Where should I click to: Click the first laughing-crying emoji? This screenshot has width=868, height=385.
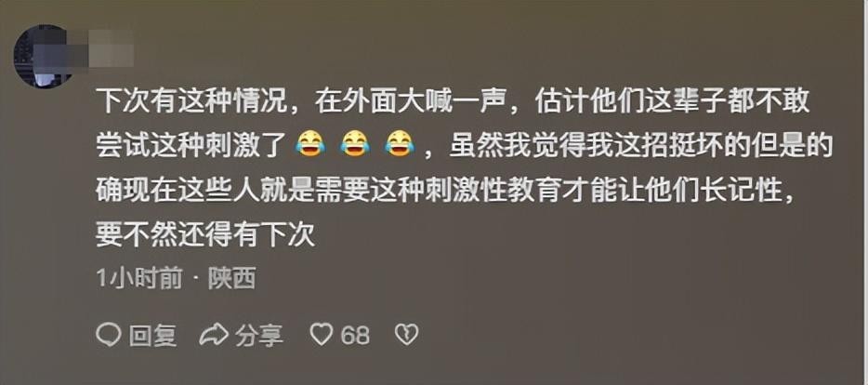click(310, 143)
